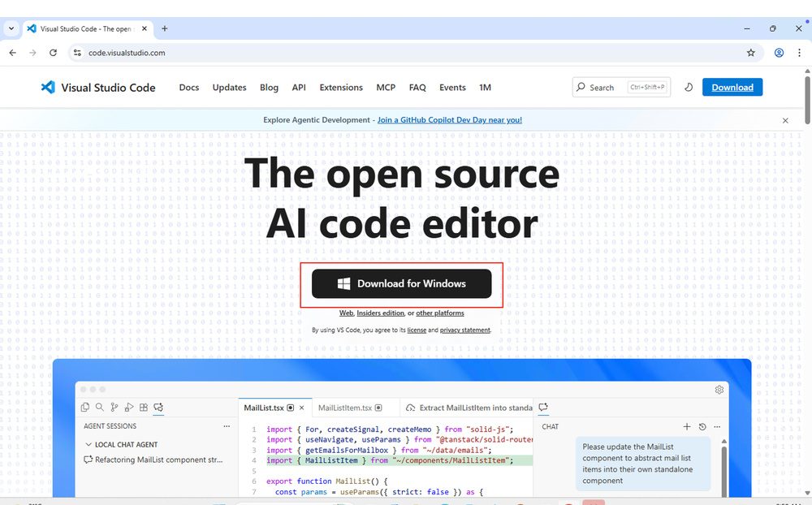
Task: Open the Chrome tab search dropdown
Action: (x=11, y=28)
